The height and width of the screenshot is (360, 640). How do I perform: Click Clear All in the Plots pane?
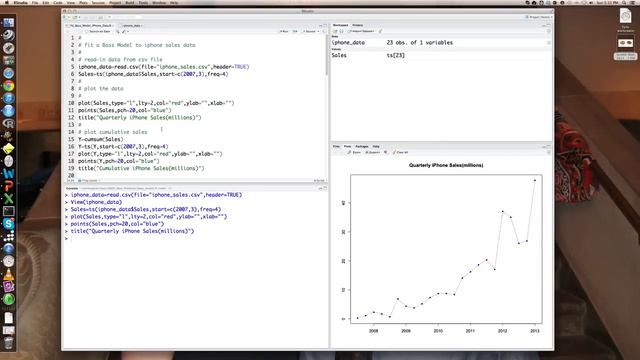point(400,152)
